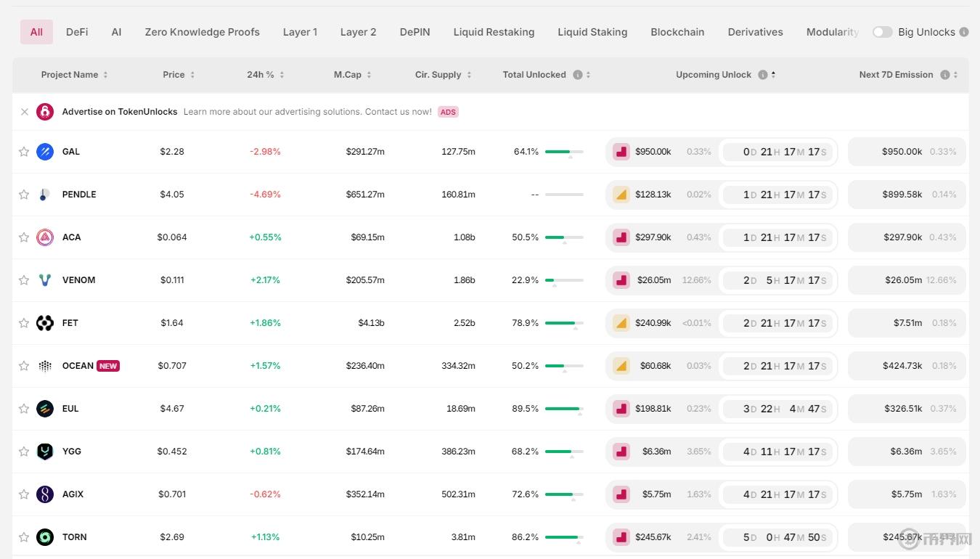Mark OCEAN as favorite star
The width and height of the screenshot is (980, 559).
point(24,366)
